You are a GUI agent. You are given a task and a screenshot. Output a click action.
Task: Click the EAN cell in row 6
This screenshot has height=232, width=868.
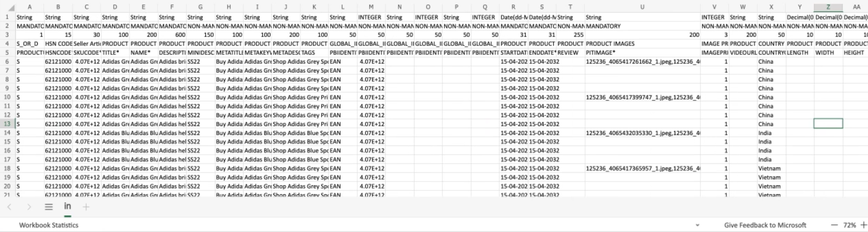pyautogui.click(x=343, y=61)
